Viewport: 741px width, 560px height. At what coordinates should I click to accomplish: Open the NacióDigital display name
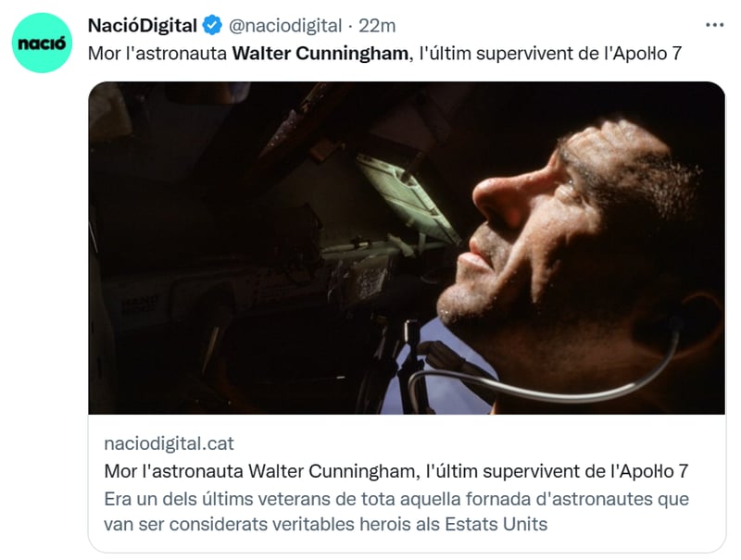[143, 26]
